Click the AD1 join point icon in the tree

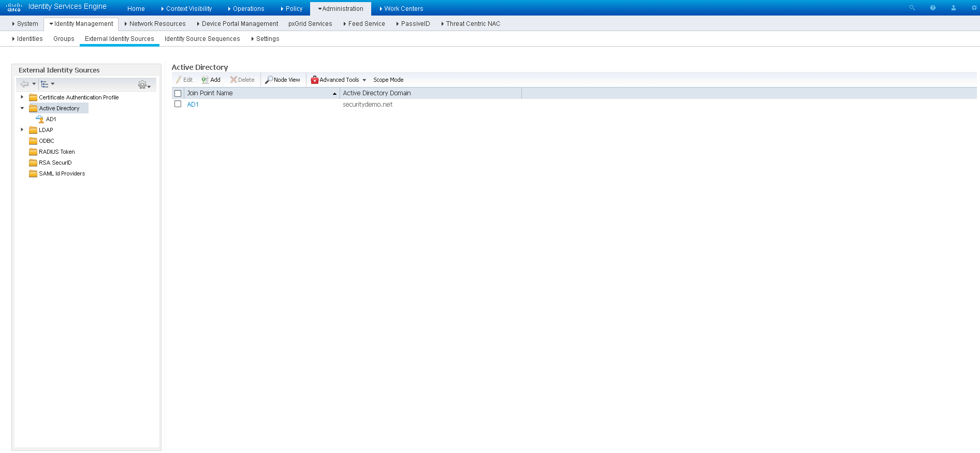(40, 119)
